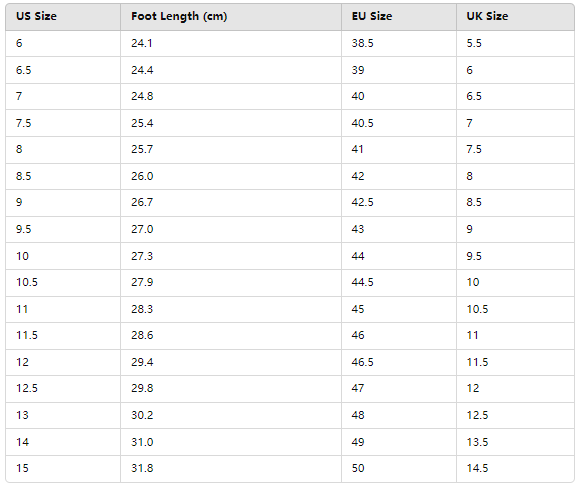Click the EU size 46.5 cell
This screenshot has height=488, width=579.
[399, 362]
